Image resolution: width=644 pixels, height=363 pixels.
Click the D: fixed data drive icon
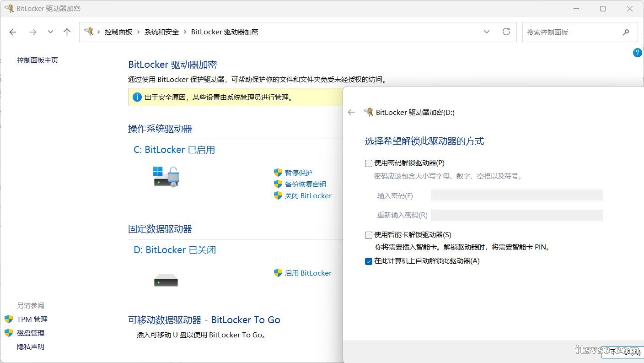point(166,280)
